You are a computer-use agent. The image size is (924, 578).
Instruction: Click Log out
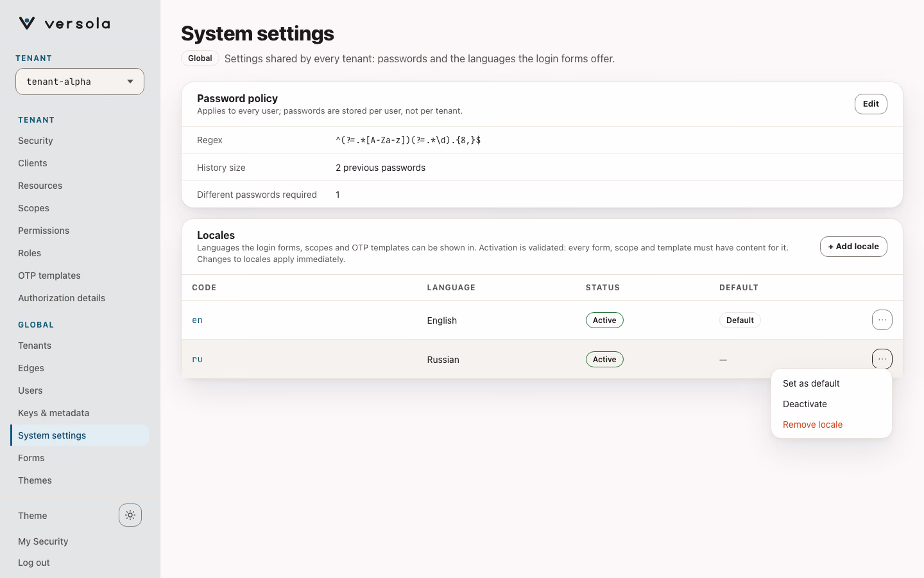(x=34, y=563)
